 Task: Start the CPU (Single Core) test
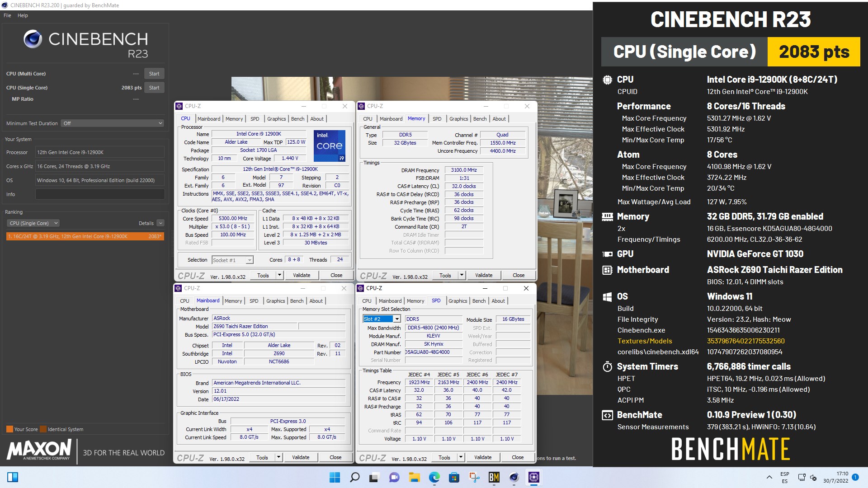(x=154, y=88)
